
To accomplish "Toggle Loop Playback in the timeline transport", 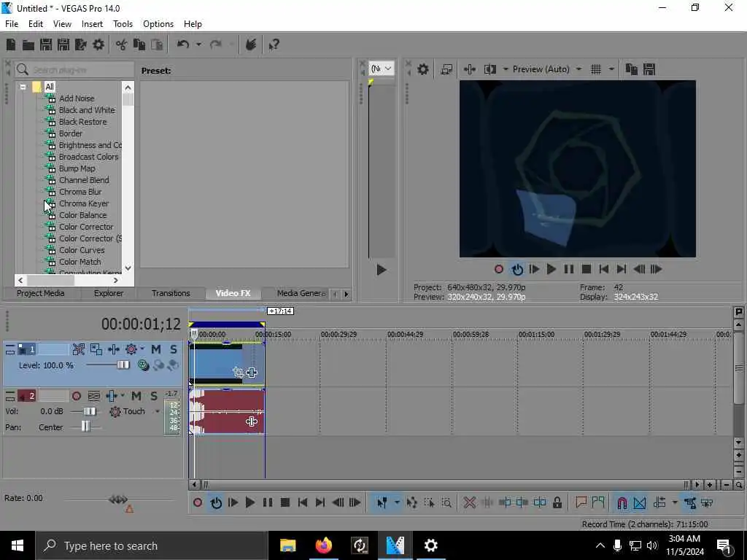I will [x=216, y=502].
